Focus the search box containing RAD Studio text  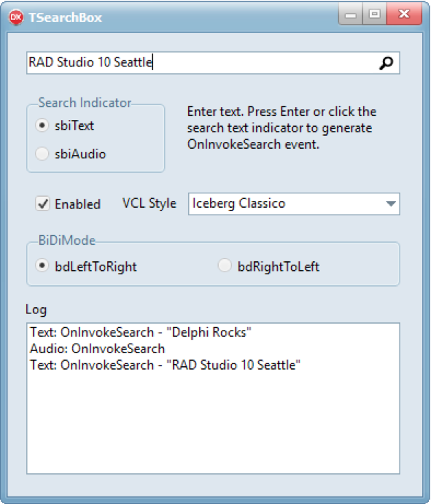pos(213,62)
